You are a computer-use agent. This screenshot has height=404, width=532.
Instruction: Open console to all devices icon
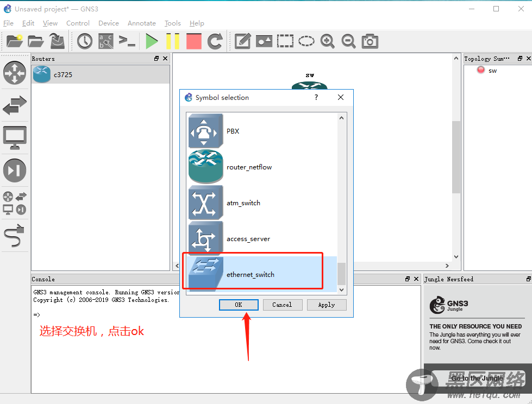(127, 41)
